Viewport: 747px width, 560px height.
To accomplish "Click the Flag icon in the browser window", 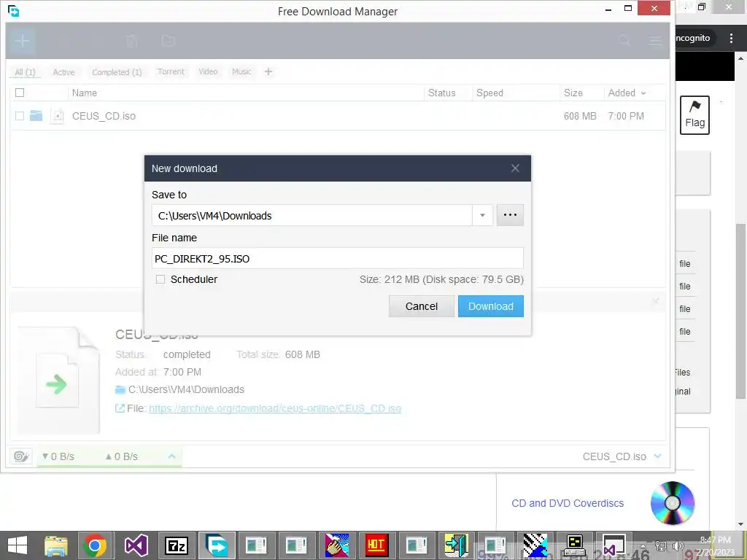I will 694,115.
